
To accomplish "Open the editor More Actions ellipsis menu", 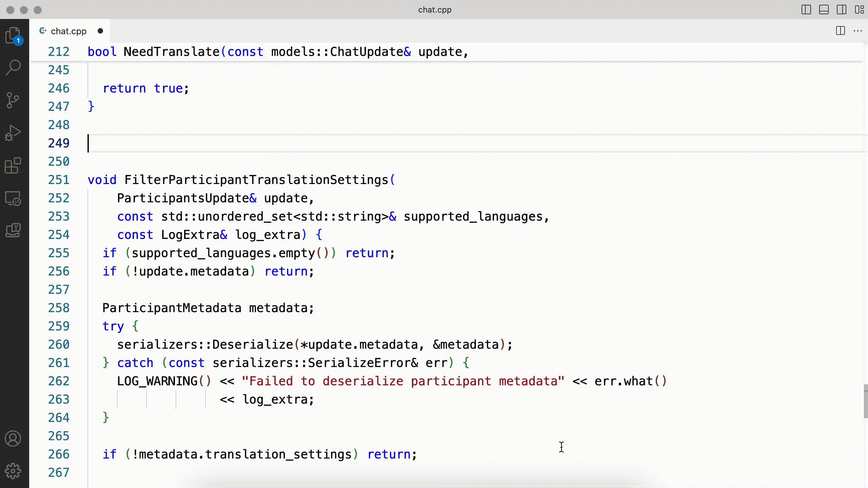I will (x=858, y=31).
